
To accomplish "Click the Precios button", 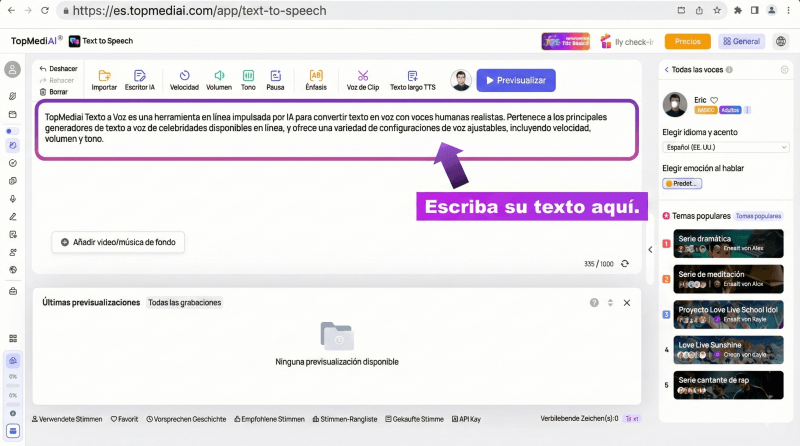I will 687,41.
